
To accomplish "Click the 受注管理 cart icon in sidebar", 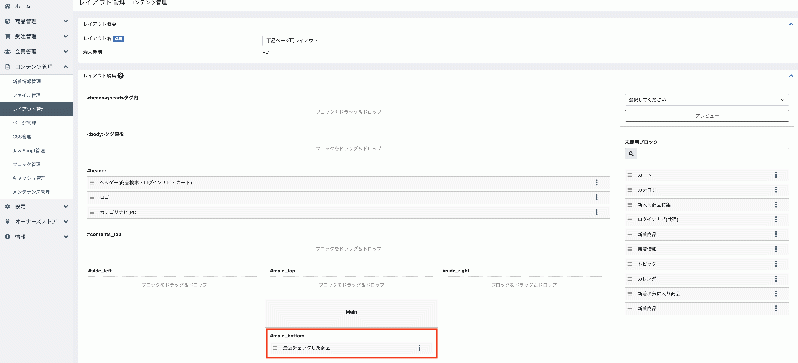I will (7, 37).
